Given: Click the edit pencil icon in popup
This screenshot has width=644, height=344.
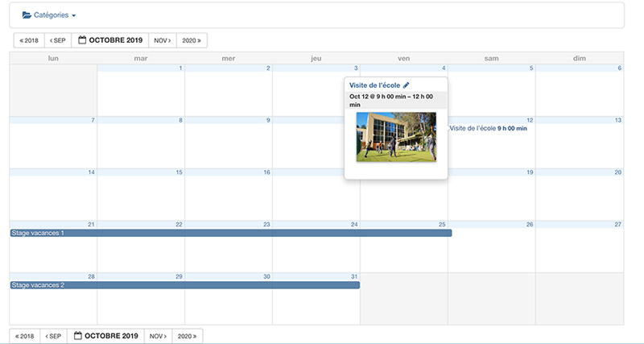Looking at the screenshot, I should pyautogui.click(x=407, y=85).
